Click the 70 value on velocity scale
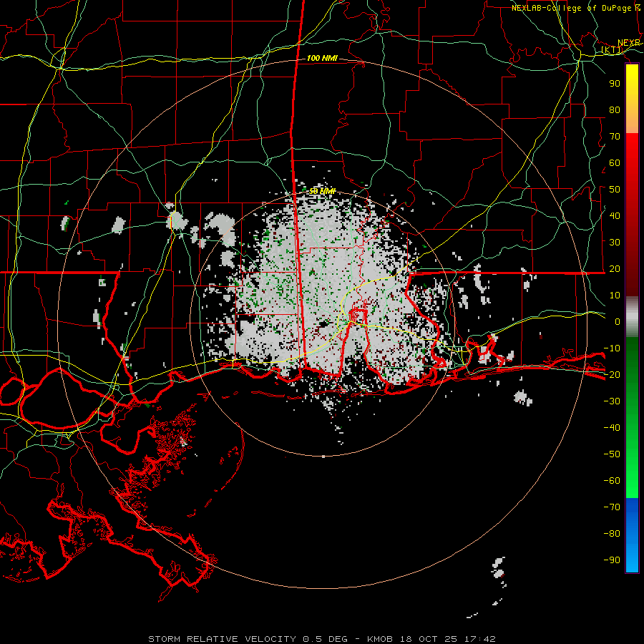 pos(615,137)
